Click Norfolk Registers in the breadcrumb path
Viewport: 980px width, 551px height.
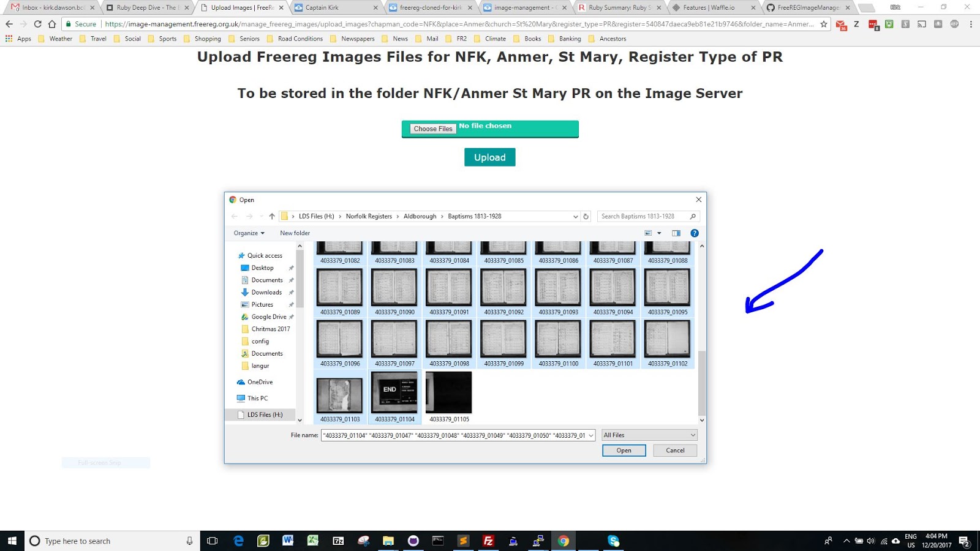pos(369,216)
